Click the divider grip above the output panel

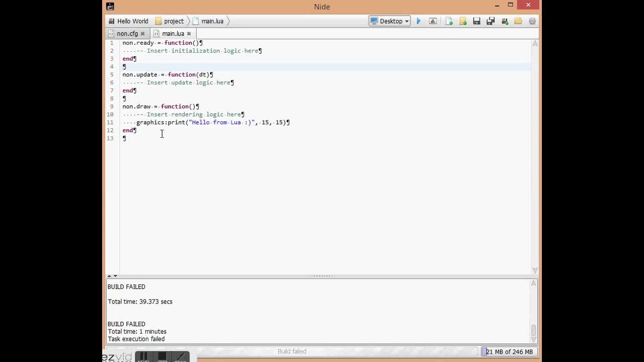pyautogui.click(x=322, y=276)
